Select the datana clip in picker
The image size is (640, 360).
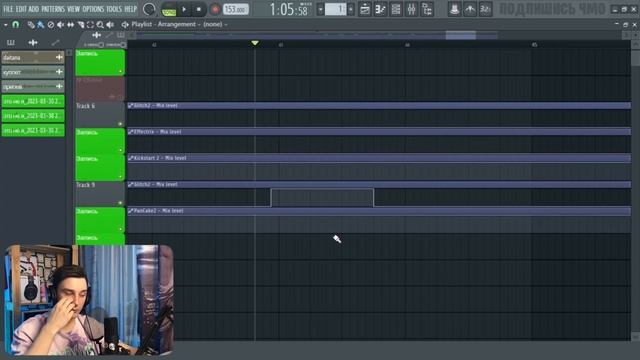click(33, 58)
